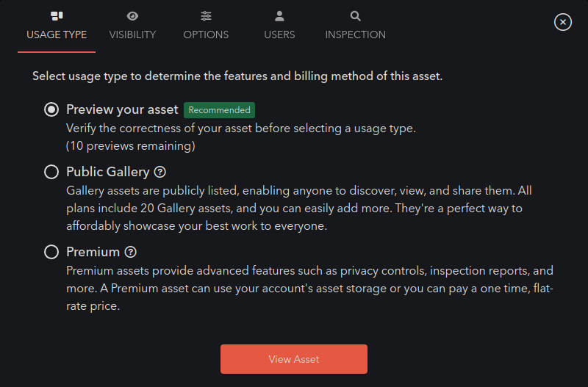Screen dimensions: 588x387
Task: Click the Public Gallery heading text
Action: coord(108,172)
